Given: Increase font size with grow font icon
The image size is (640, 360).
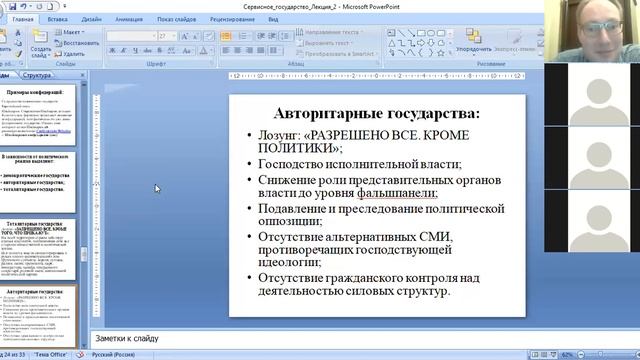Looking at the screenshot, I should [184, 36].
